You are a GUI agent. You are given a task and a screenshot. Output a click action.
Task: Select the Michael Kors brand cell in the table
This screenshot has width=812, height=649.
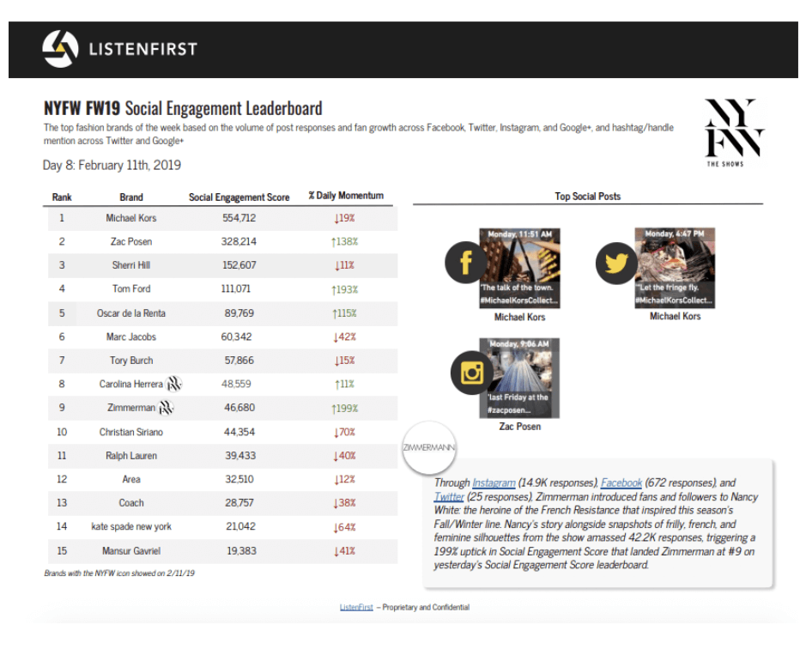tap(131, 218)
